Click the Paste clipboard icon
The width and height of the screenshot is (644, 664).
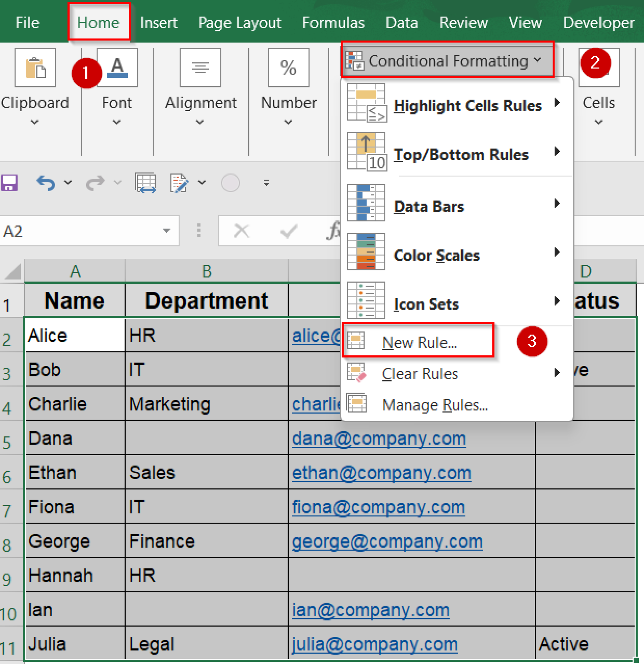(35, 67)
